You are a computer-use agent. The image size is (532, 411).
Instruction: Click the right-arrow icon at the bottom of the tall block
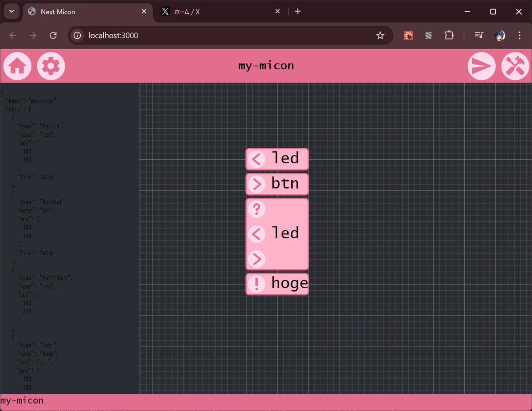(256, 259)
